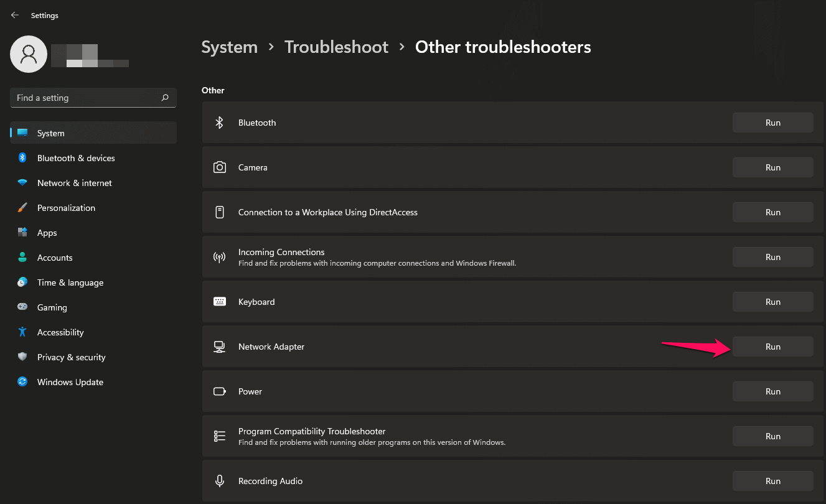Screen dimensions: 826x504
Task: Run the Network Adapter troubleshooter
Action: point(772,347)
